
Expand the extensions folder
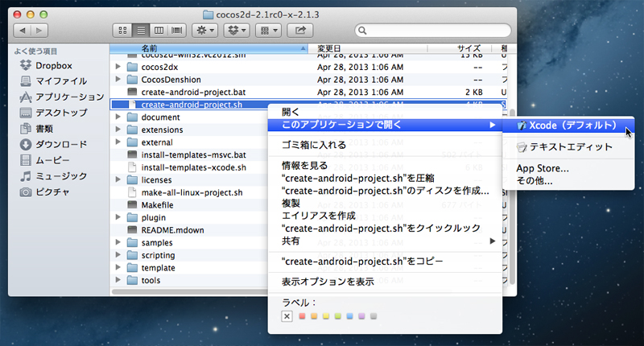(x=118, y=130)
